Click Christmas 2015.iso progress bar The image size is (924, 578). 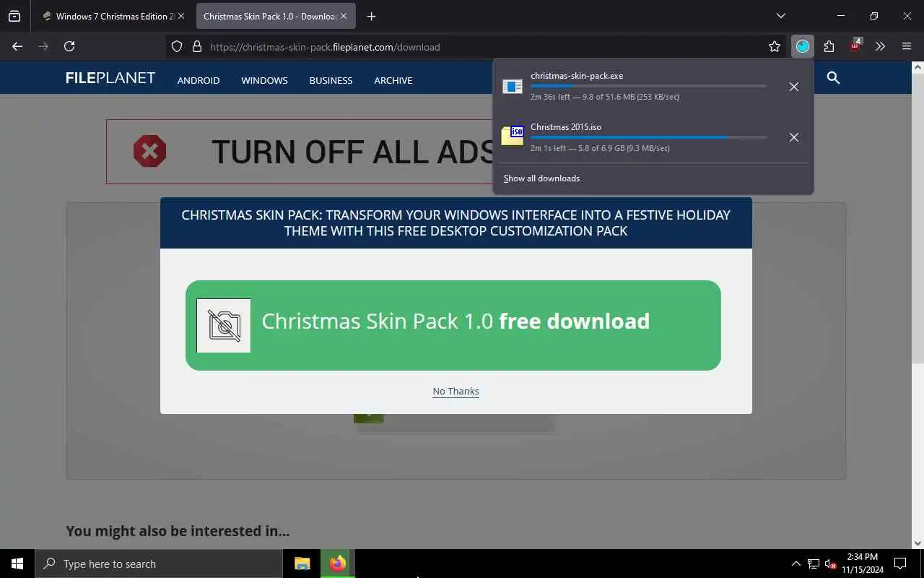pos(648,137)
